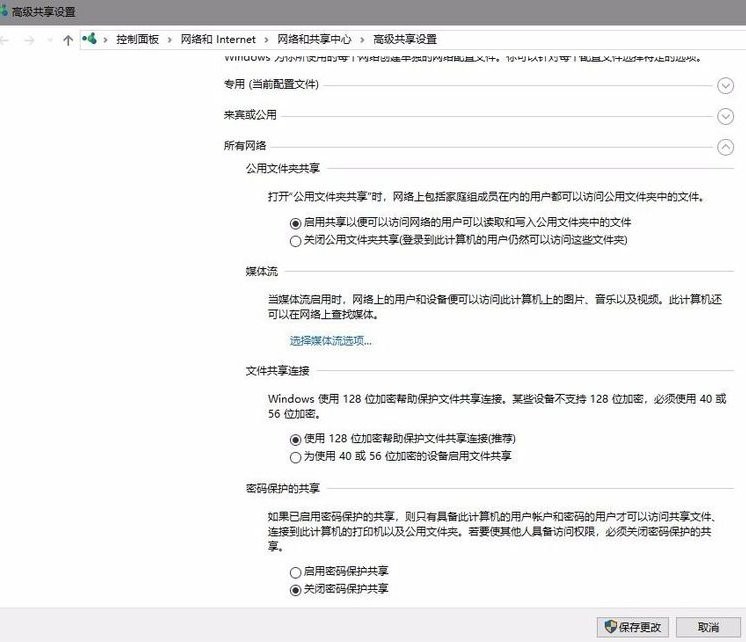
Task: Click the chevron after 控制面板 in the breadcrumb
Action: tap(169, 40)
